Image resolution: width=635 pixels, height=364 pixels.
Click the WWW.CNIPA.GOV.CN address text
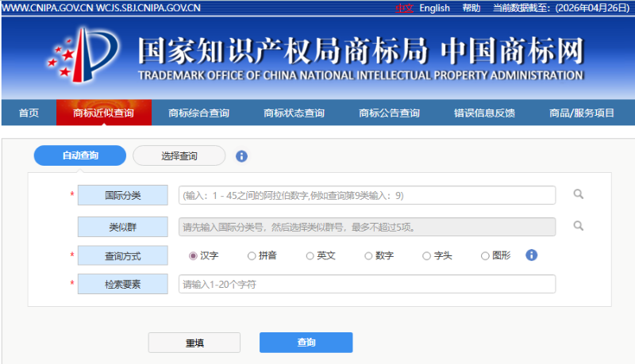click(x=48, y=8)
